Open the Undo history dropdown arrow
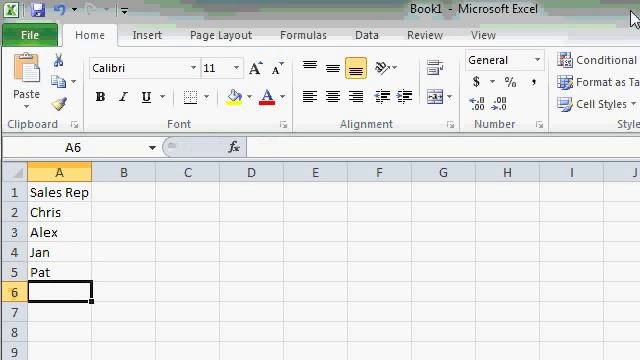The height and width of the screenshot is (360, 640). 74,9
